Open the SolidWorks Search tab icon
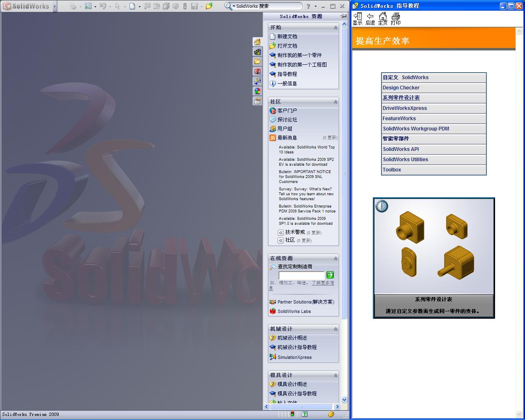The image size is (525, 420). (x=257, y=71)
